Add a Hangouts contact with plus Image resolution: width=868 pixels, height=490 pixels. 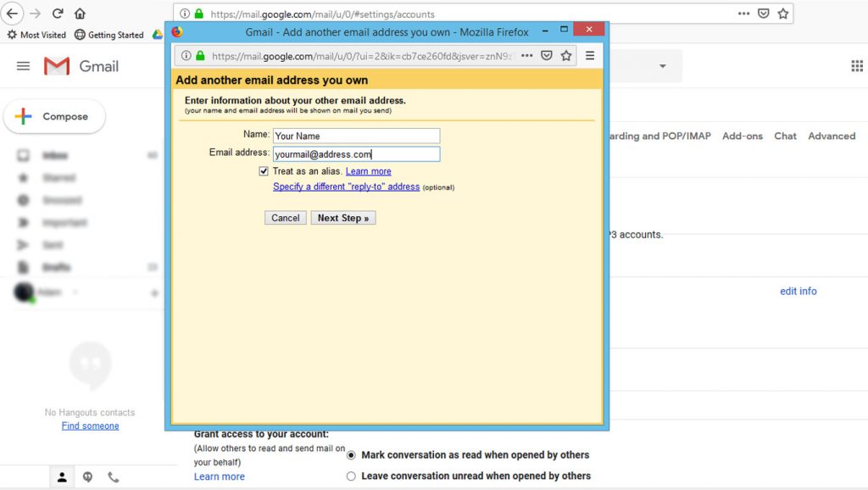(154, 292)
